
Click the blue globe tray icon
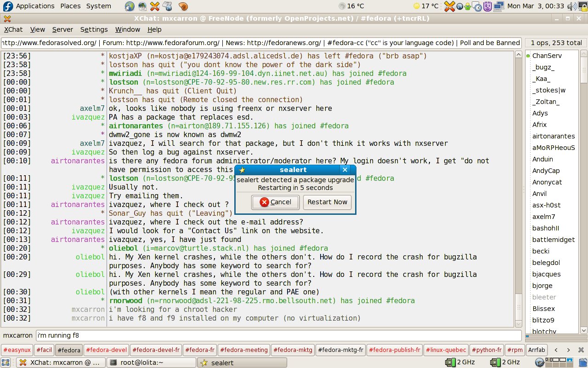coord(459,6)
